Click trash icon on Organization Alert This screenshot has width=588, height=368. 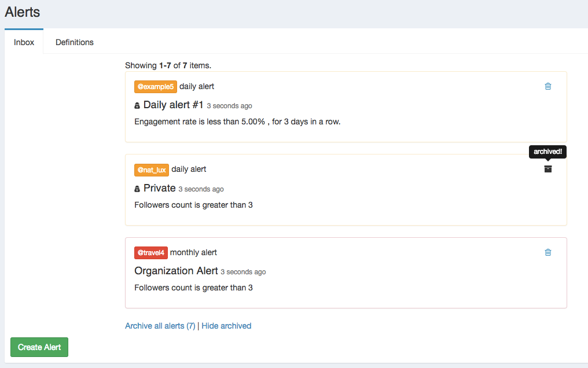point(548,252)
